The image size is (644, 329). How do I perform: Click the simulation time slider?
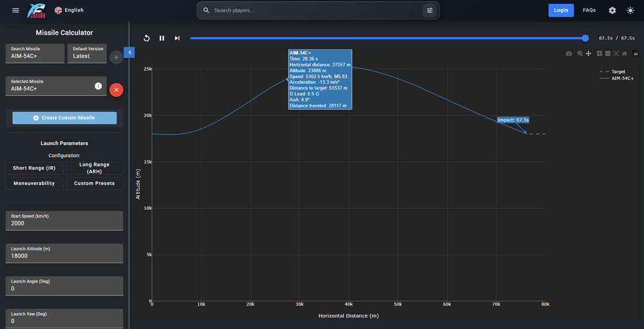coord(388,38)
